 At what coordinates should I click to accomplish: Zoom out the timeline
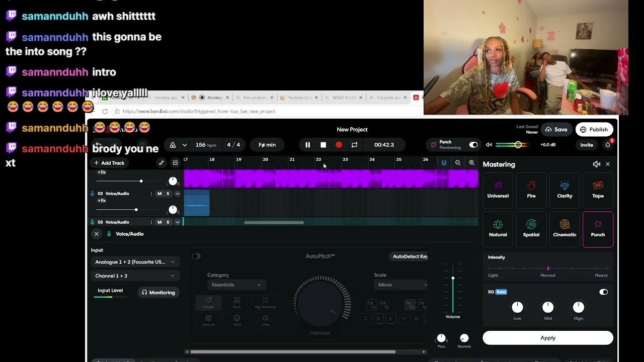458,163
